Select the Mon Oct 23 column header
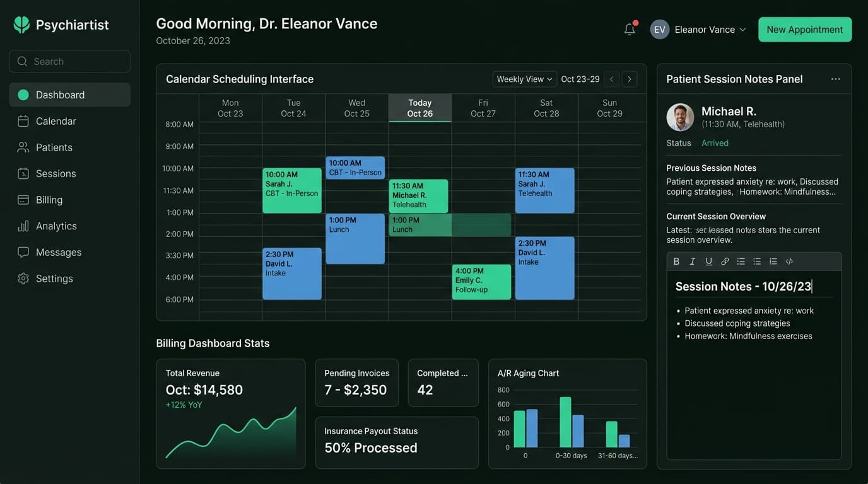The height and width of the screenshot is (484, 868). pyautogui.click(x=230, y=108)
